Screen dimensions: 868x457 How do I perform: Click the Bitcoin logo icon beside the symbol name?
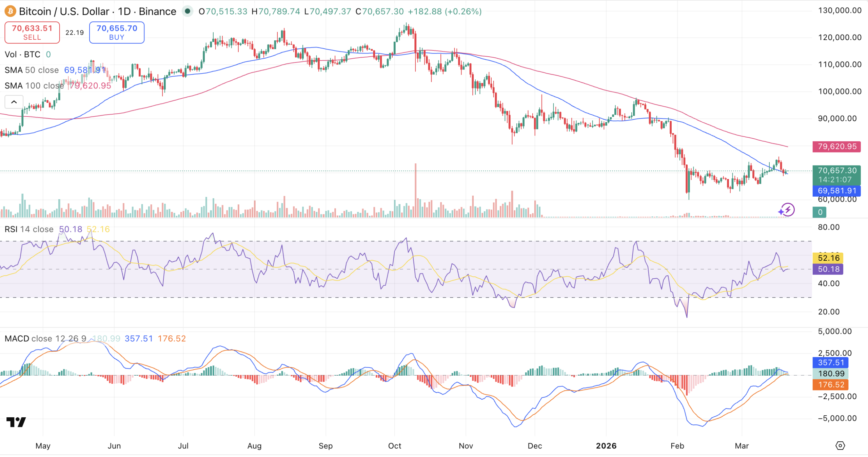point(10,11)
